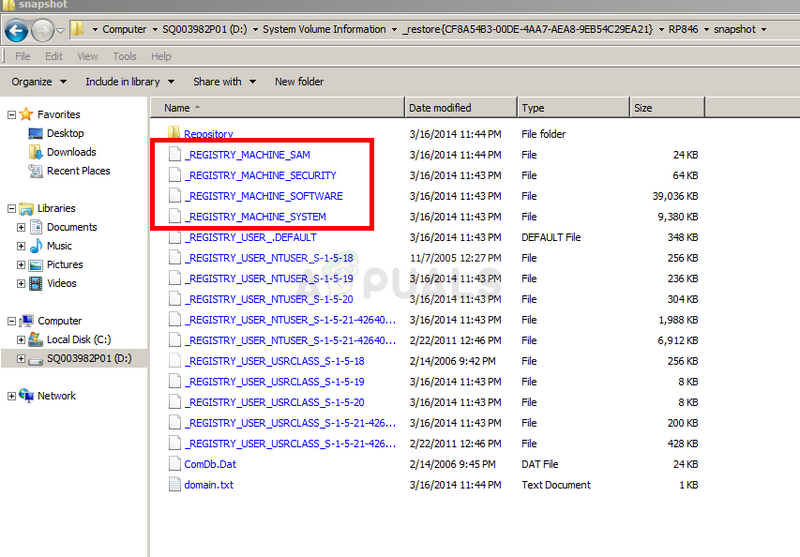Select the _REGISTRY_USER_.DEFAULT file icon

coord(174,237)
